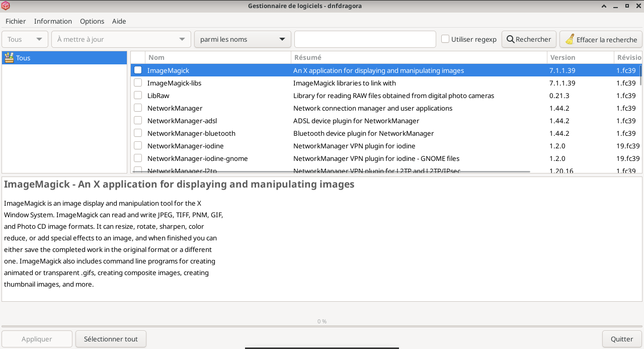Screen dimensions: 644x349
Task: Click the Quitter button
Action: point(622,339)
